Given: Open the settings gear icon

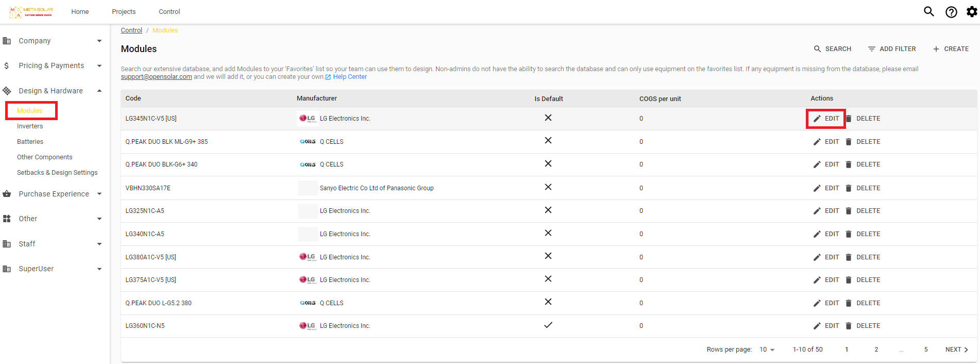Looking at the screenshot, I should [x=972, y=11].
